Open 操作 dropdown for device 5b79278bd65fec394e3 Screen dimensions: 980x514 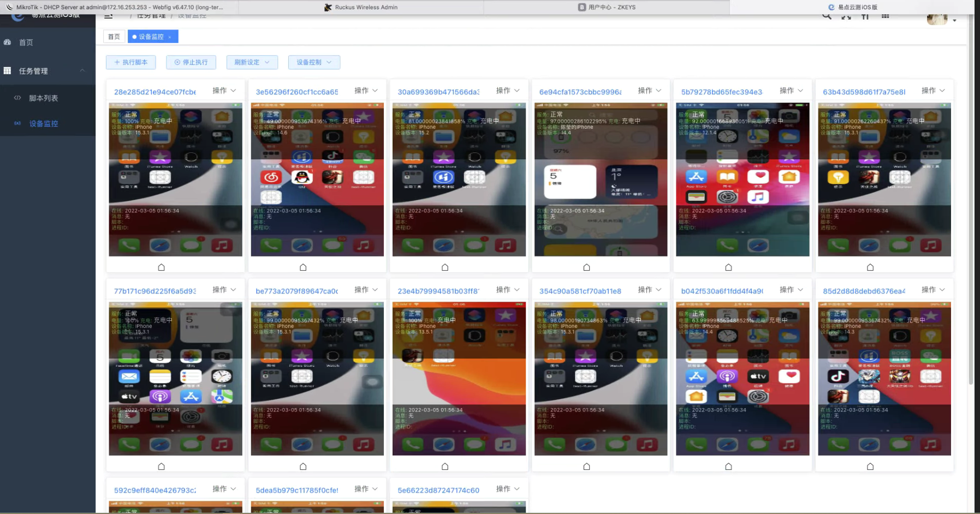pyautogui.click(x=792, y=91)
